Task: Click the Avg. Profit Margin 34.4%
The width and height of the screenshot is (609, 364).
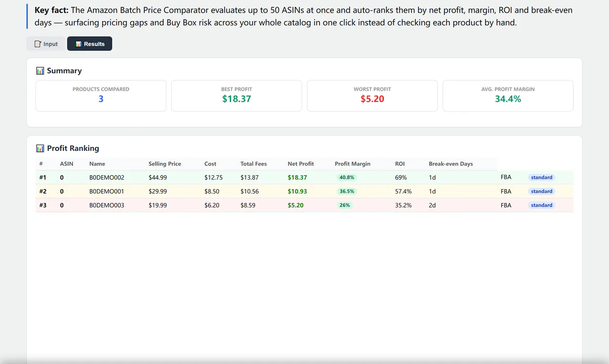Action: click(x=508, y=99)
